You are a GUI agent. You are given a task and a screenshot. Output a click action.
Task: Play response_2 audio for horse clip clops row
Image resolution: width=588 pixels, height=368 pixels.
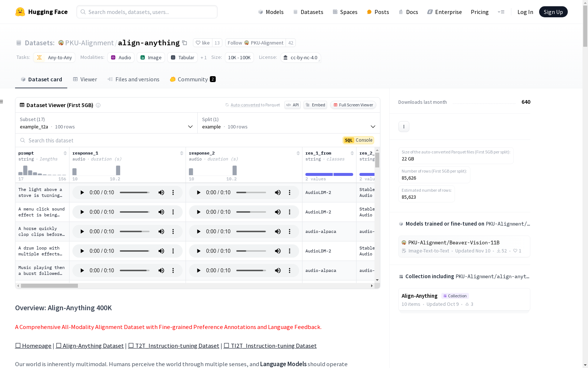[x=198, y=231]
